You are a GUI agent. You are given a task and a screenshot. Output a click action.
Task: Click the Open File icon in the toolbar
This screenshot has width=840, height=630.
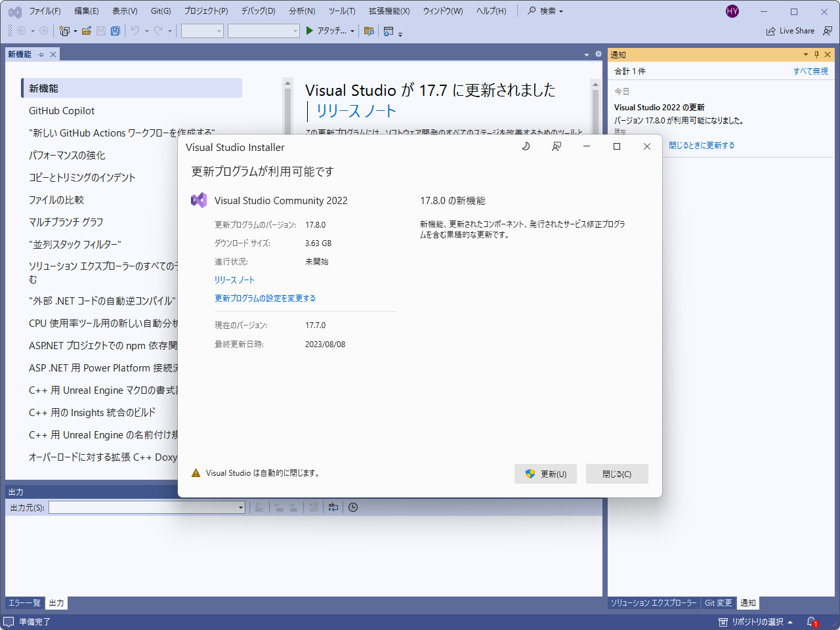tap(86, 30)
